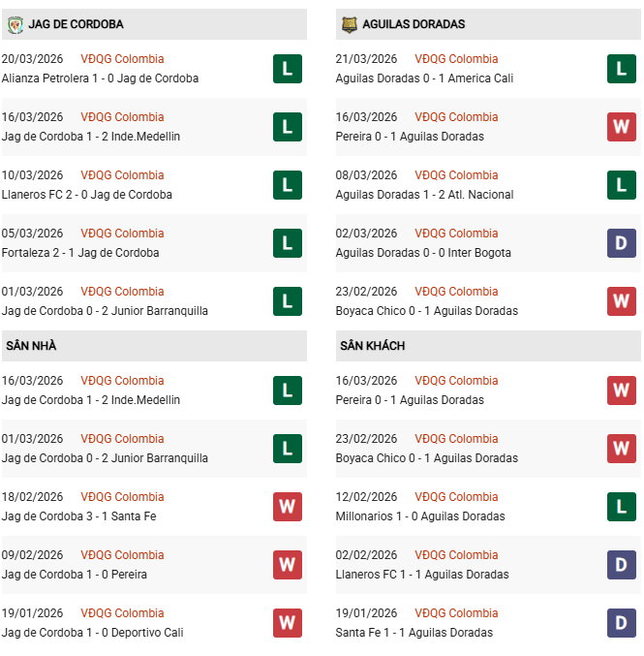Viewport: 644px width, 656px height.
Task: Click the Jag de Cordoba team logo
Action: (15, 24)
